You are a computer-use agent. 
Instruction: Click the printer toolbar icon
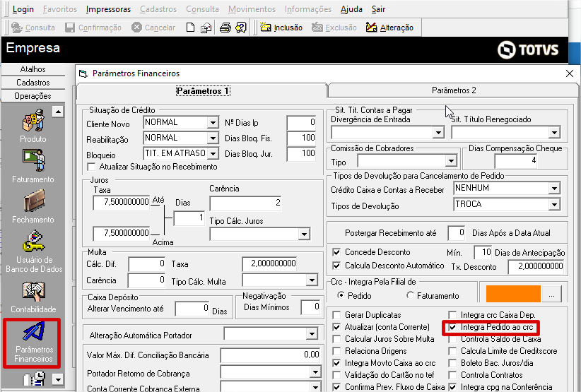pos(225,28)
